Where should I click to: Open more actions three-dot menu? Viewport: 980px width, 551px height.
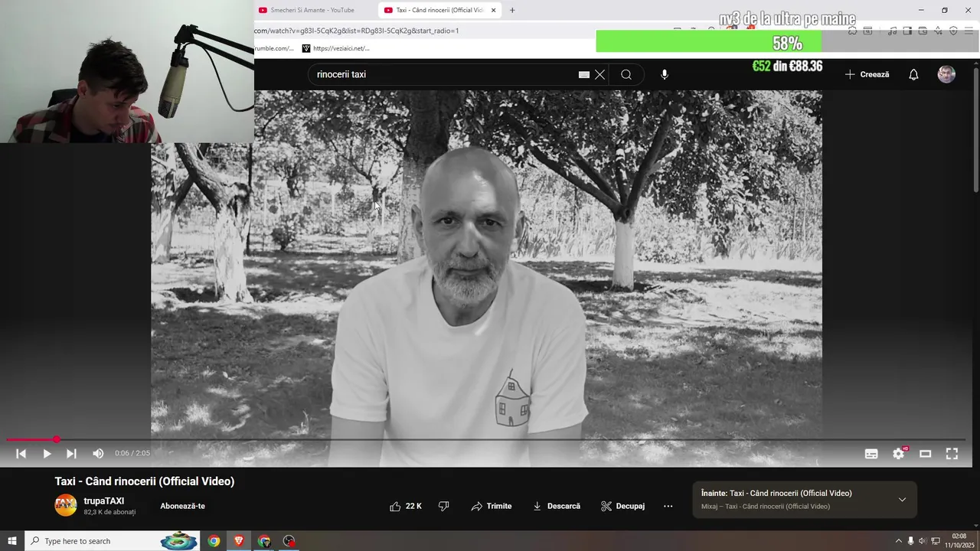[668, 506]
